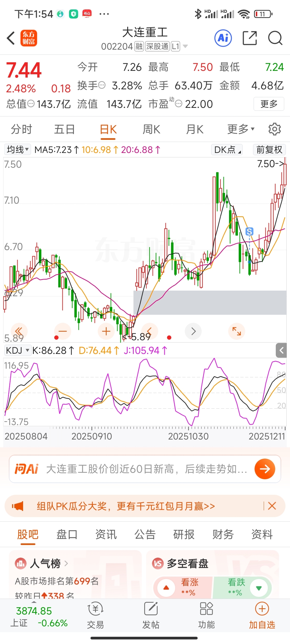290x644 pixels.
Task: Submit 问Ai question orange arrow
Action: [265, 469]
